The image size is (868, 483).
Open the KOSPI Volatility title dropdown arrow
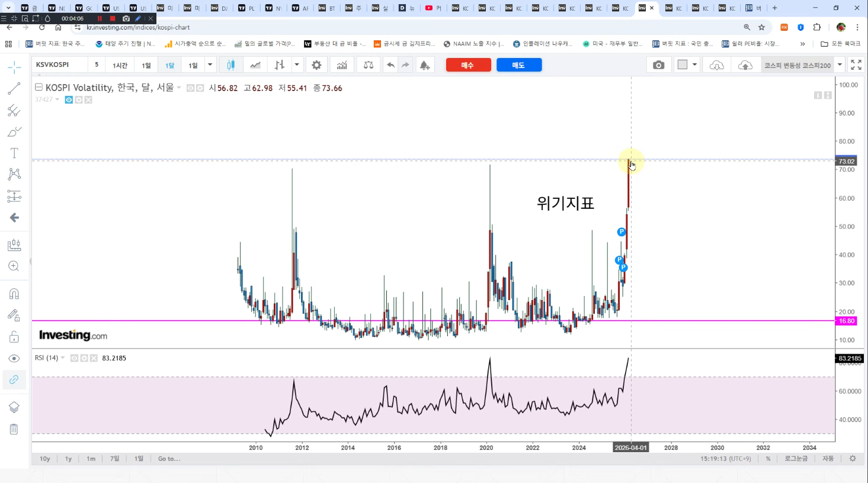179,88
